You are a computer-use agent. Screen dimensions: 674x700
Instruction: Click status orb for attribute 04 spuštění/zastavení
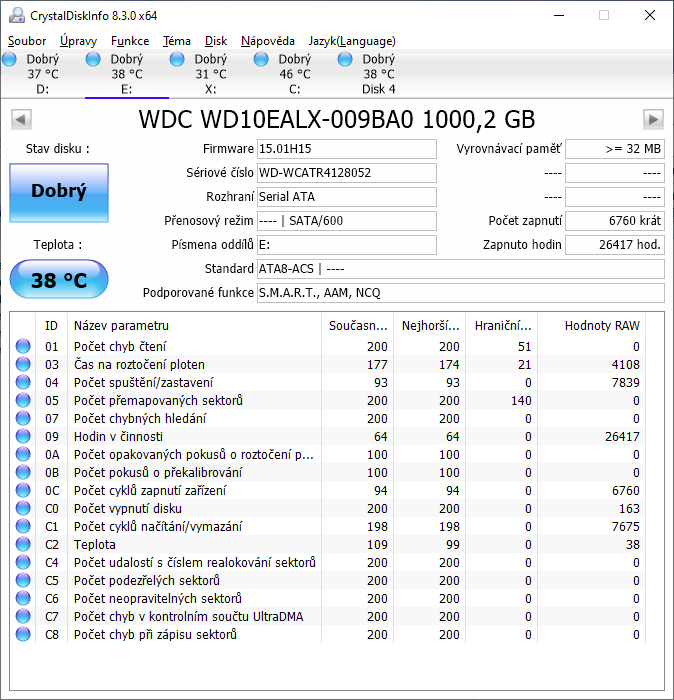pyautogui.click(x=23, y=383)
